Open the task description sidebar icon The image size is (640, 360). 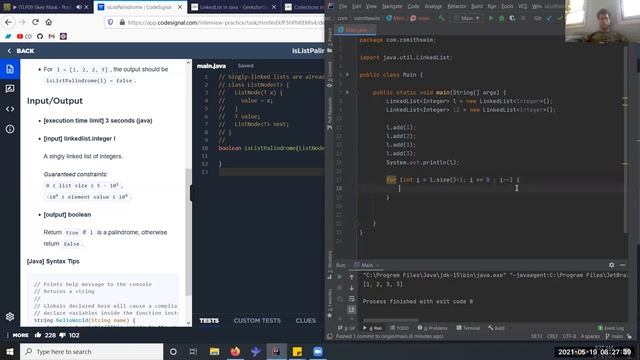coord(10,69)
